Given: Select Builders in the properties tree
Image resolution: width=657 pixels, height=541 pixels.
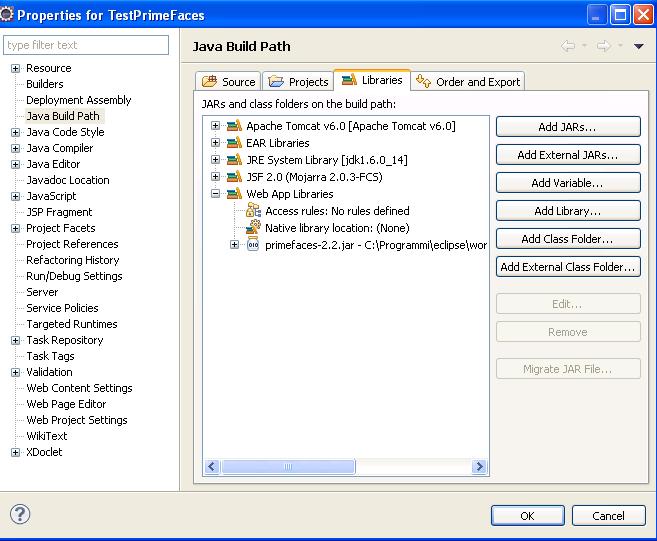Looking at the screenshot, I should click(45, 84).
